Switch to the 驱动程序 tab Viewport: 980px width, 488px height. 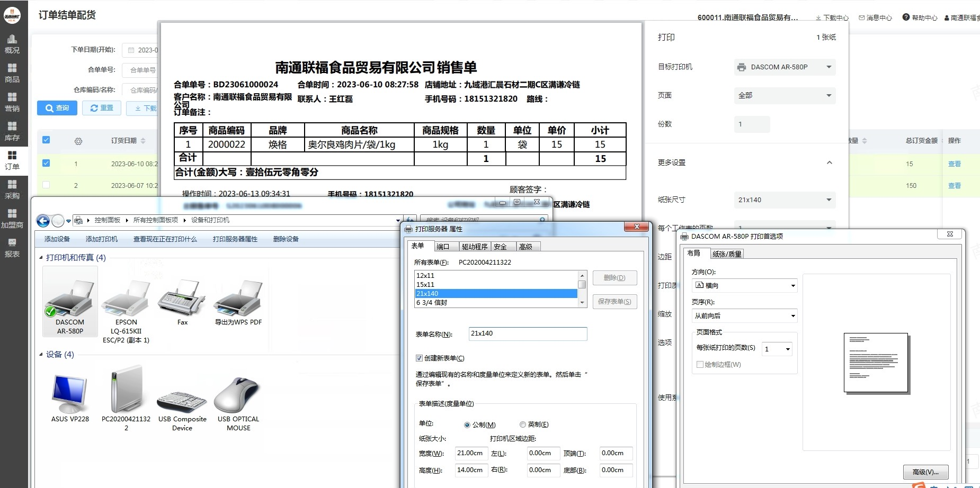474,247
